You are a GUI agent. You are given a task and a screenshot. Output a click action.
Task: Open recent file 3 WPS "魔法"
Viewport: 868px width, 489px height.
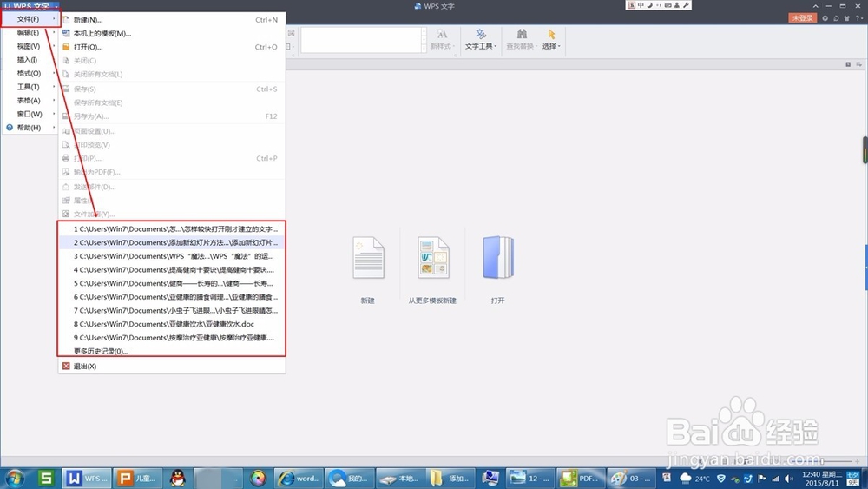(x=172, y=256)
